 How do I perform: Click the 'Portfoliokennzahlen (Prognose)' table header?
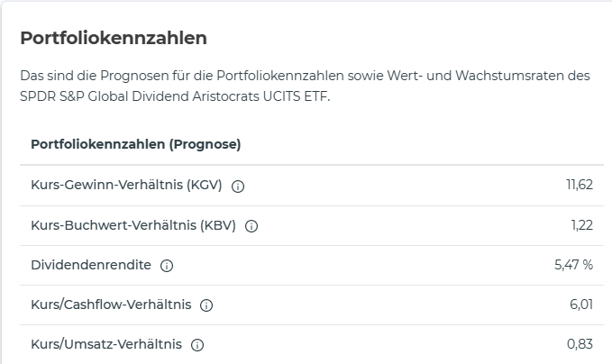click(135, 144)
